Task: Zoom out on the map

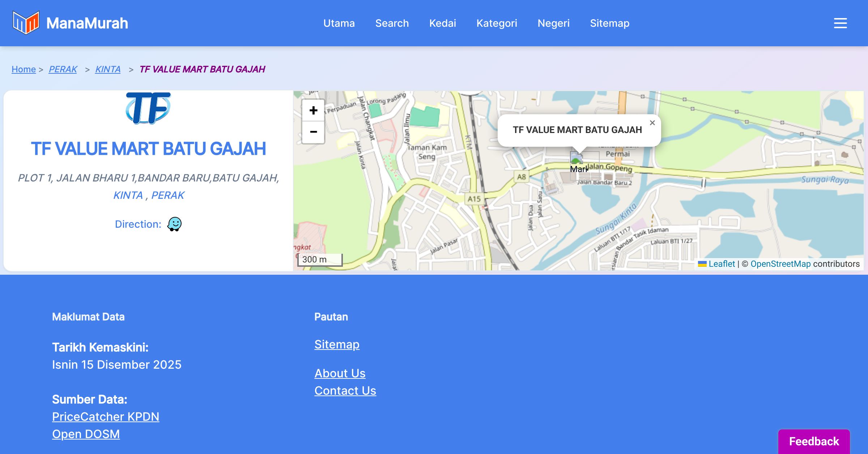Action: coord(313,132)
